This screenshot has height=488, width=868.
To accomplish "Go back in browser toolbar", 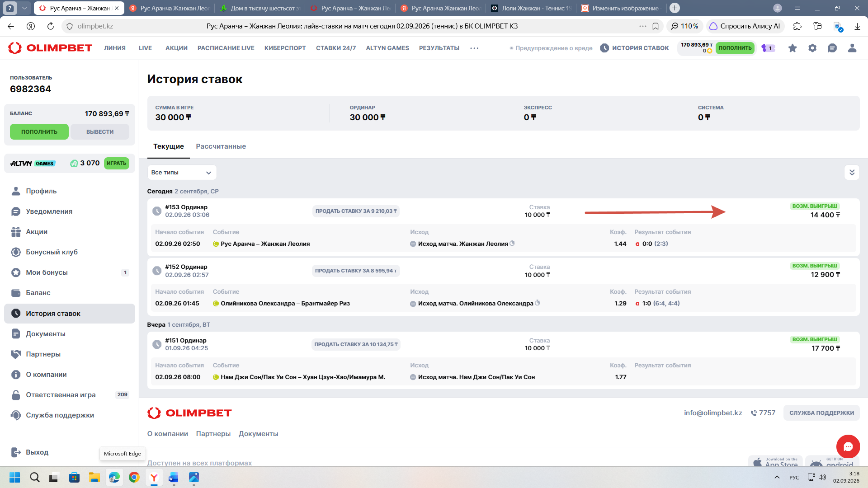I will click(x=11, y=26).
